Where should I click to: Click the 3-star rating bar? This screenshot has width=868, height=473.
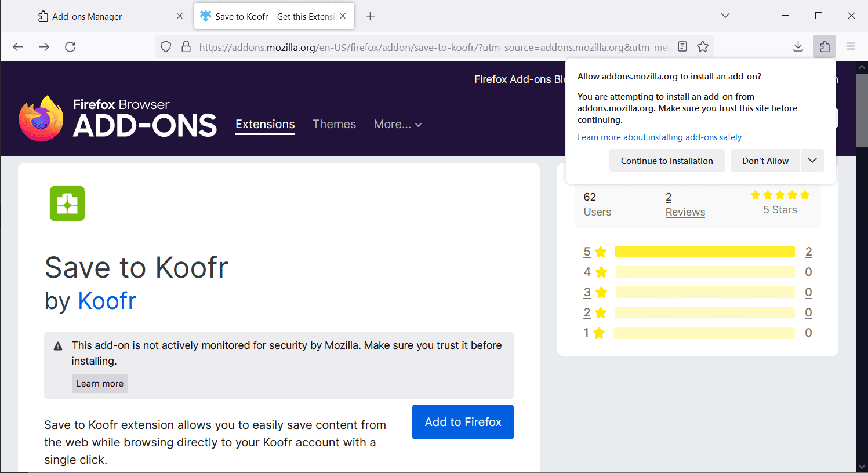coord(705,292)
